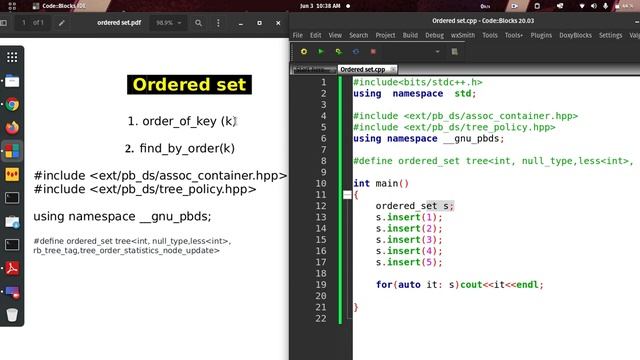
Task: Click the page number field in PDF viewer
Action: [x=24, y=23]
